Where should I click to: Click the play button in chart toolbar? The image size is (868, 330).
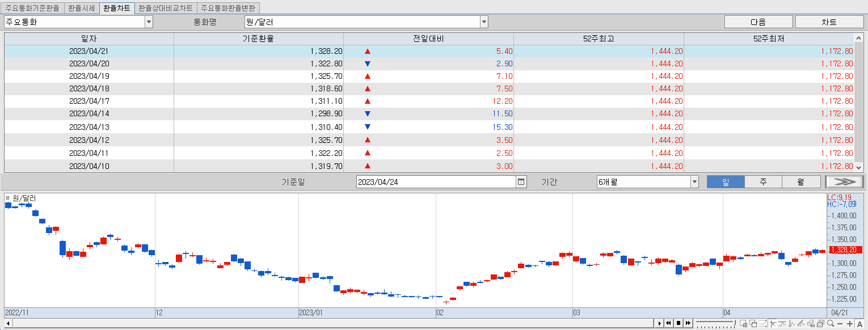659,323
